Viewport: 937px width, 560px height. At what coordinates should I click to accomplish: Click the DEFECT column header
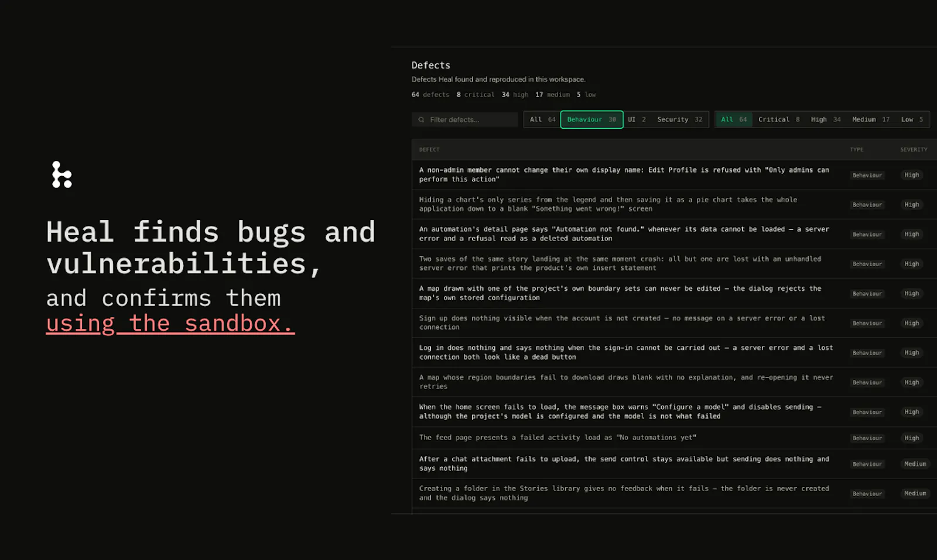click(429, 150)
